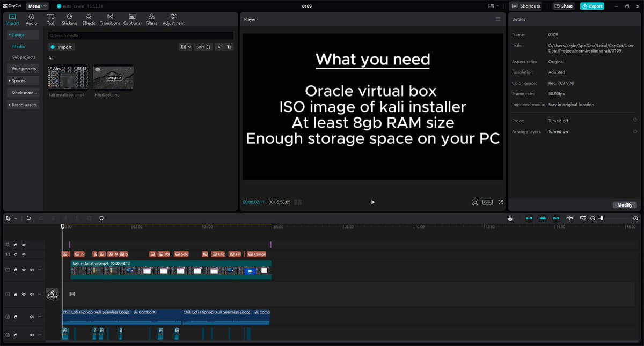Screen dimensions: 644x346
Task: Hide the kali installation video track
Action: coord(24,270)
